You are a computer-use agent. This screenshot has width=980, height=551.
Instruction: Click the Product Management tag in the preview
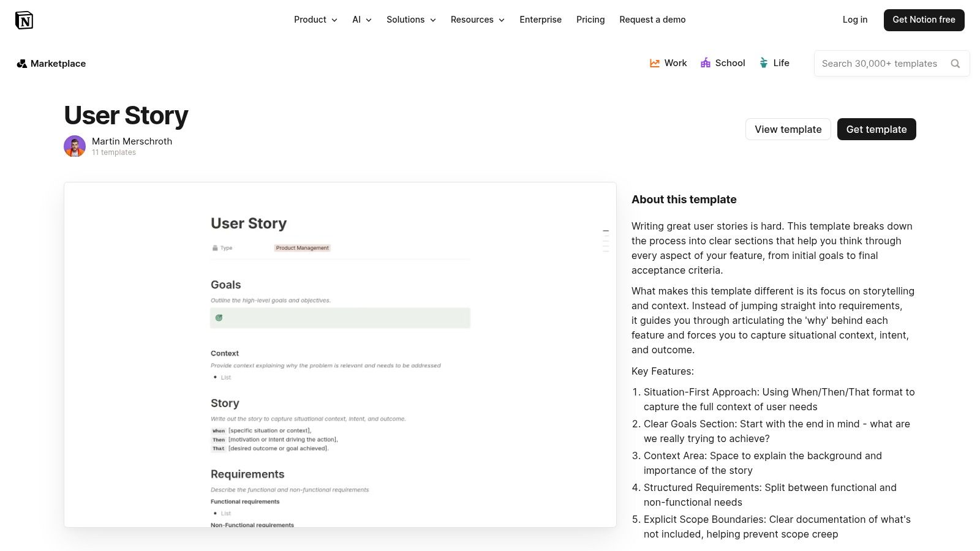pos(302,247)
